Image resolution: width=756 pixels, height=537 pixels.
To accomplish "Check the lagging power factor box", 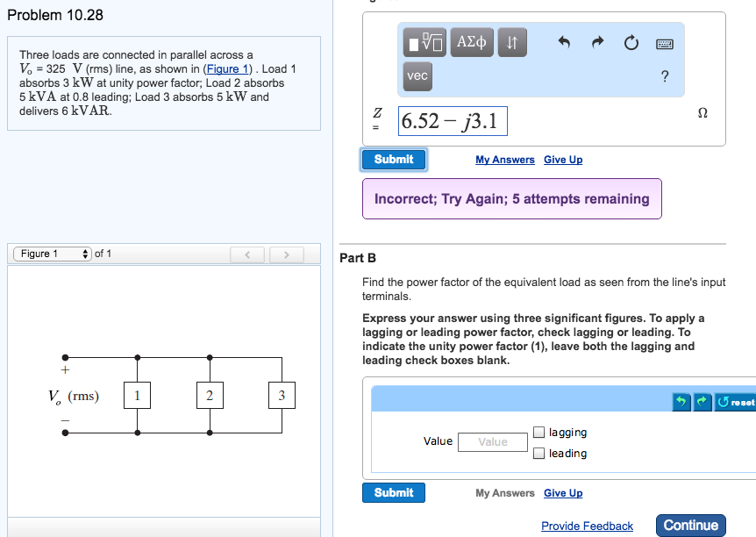I will coord(539,430).
